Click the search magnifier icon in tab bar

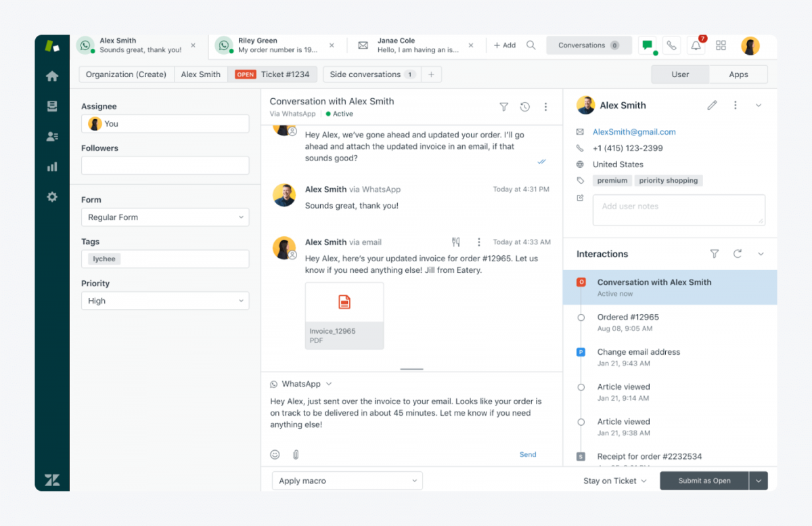click(x=531, y=45)
